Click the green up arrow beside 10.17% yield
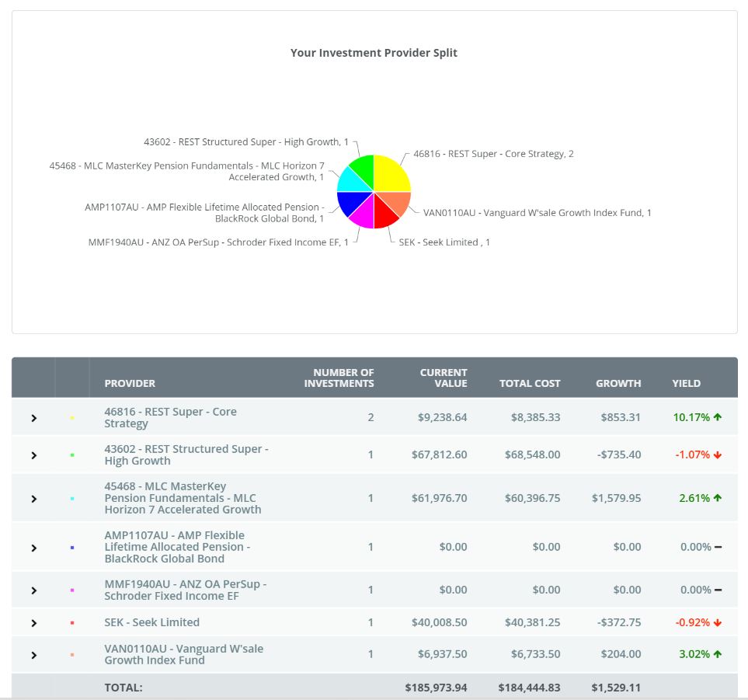 718,417
